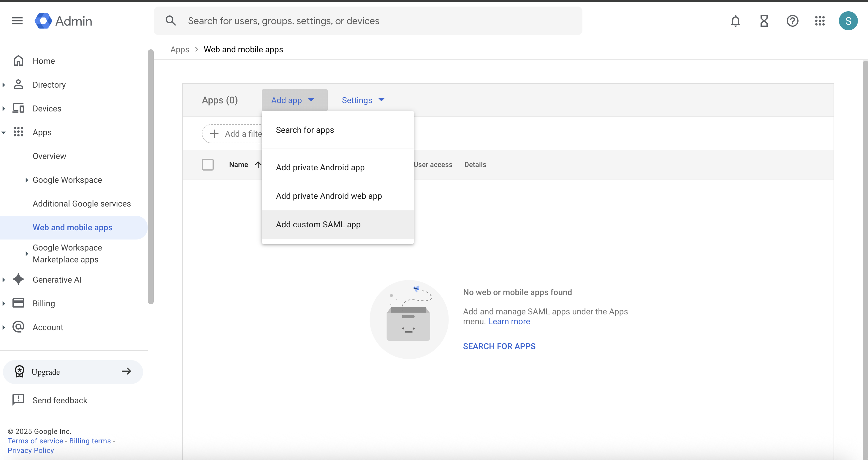
Task: Open Terms of service link
Action: 35,441
